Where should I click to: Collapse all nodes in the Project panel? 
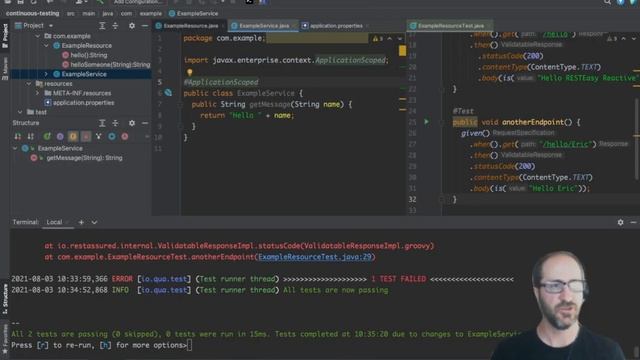pos(115,26)
